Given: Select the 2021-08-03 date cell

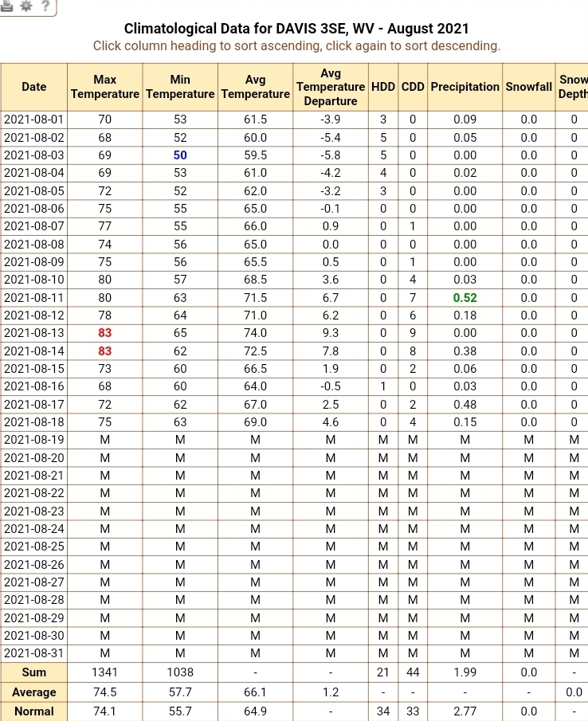Looking at the screenshot, I should (x=34, y=155).
